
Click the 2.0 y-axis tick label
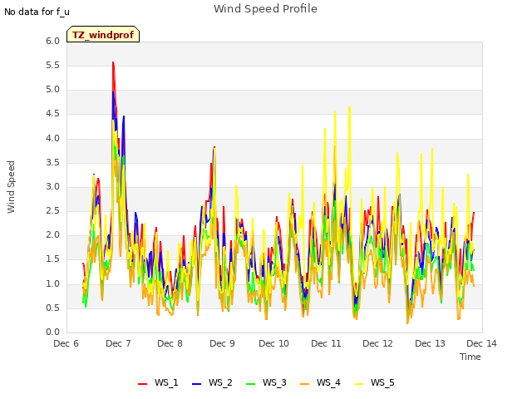pos(52,234)
